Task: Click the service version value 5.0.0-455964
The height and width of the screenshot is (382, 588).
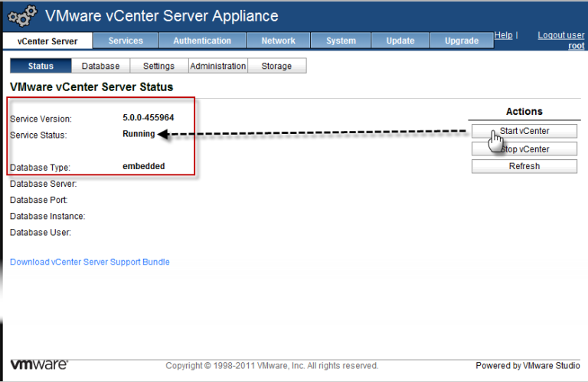Action: point(148,118)
